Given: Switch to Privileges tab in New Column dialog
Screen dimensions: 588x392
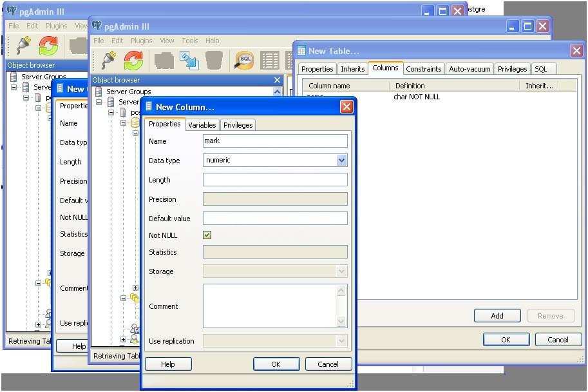Looking at the screenshot, I should coord(238,125).
